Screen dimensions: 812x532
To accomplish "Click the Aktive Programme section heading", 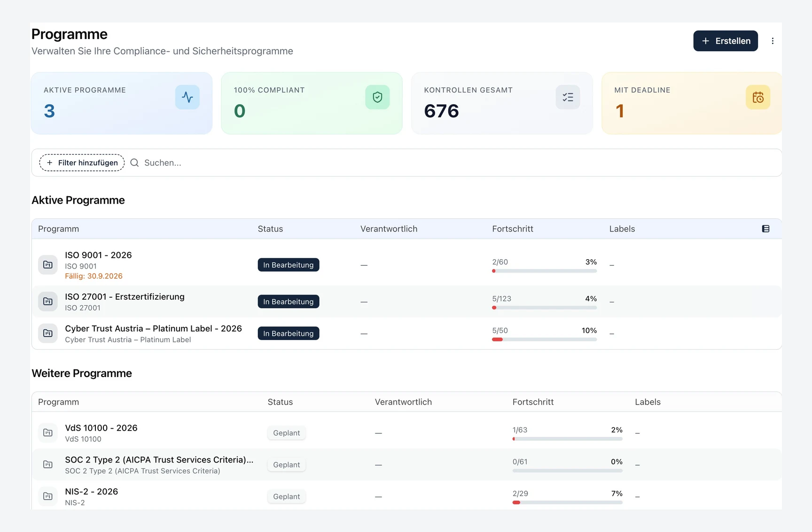I will click(78, 200).
